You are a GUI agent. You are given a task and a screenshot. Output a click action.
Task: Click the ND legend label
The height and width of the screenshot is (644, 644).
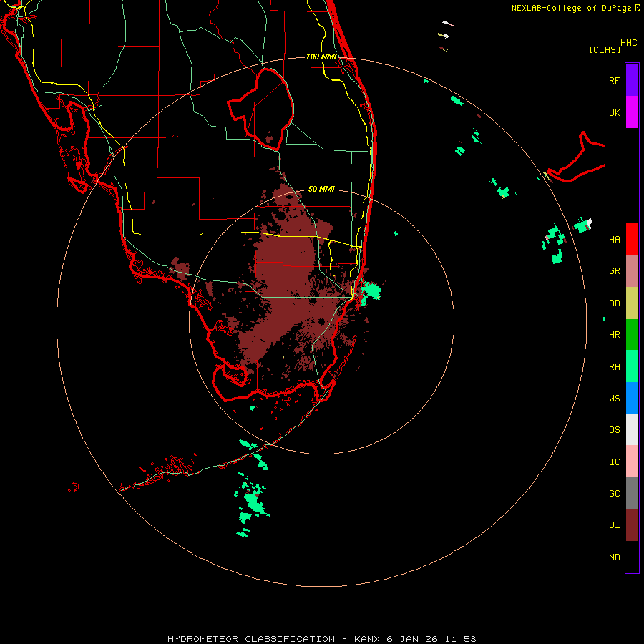pyautogui.click(x=614, y=557)
